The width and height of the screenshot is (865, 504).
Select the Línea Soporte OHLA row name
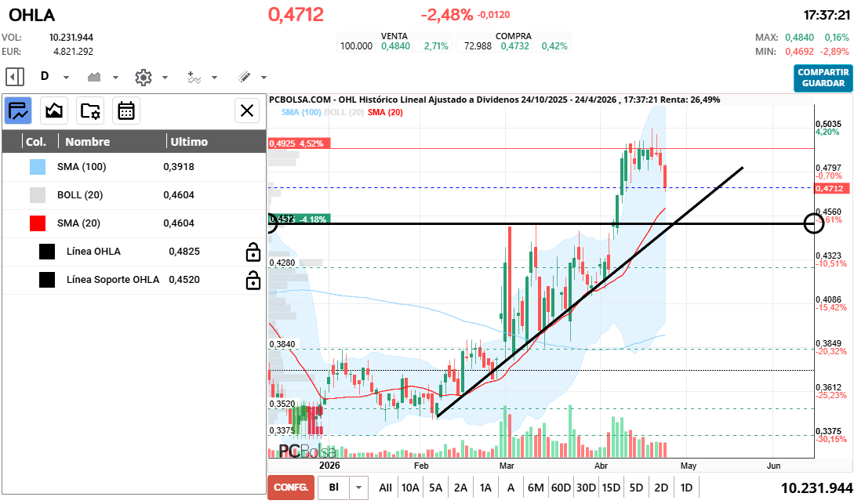click(x=113, y=280)
